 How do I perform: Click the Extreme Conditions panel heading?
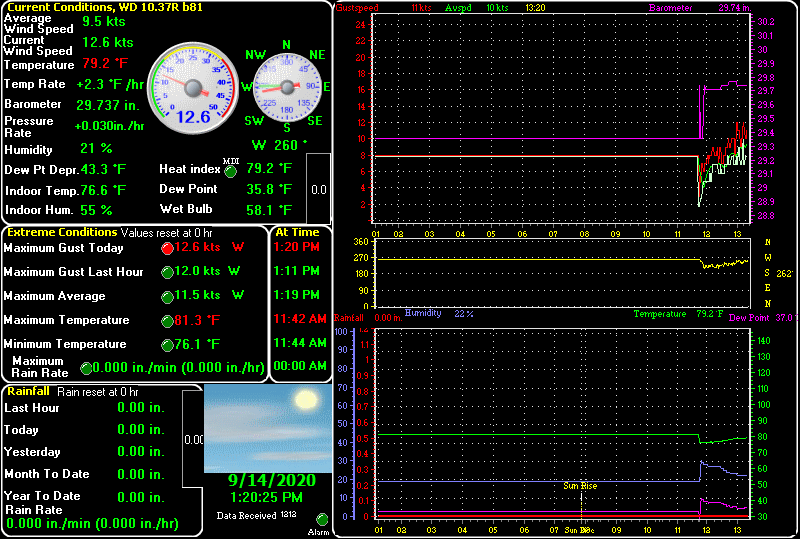tap(62, 232)
